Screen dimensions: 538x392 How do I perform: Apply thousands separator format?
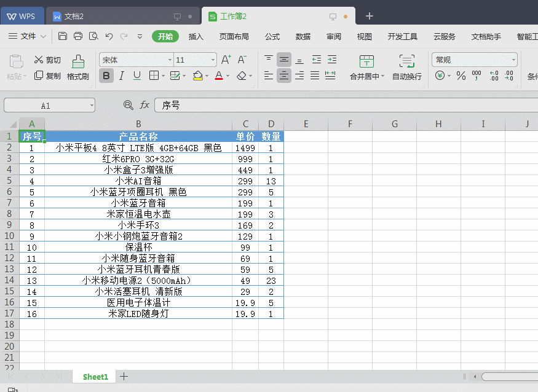(477, 76)
